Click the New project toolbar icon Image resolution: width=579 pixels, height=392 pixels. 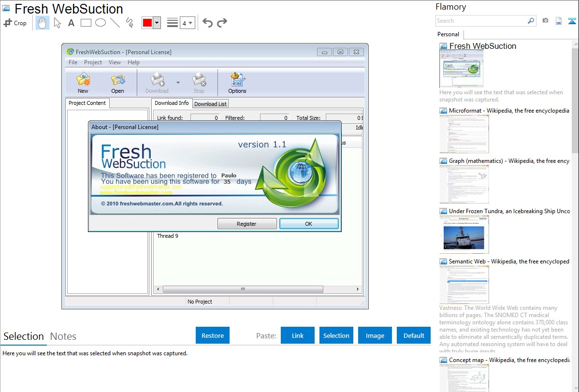[x=83, y=83]
